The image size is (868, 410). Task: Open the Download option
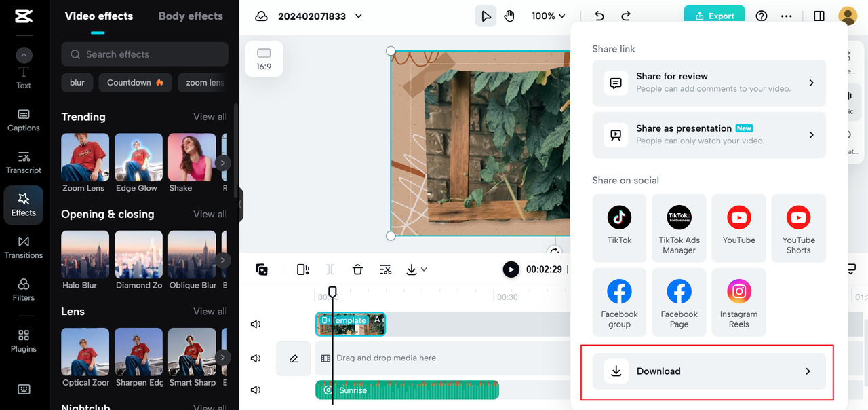point(709,371)
